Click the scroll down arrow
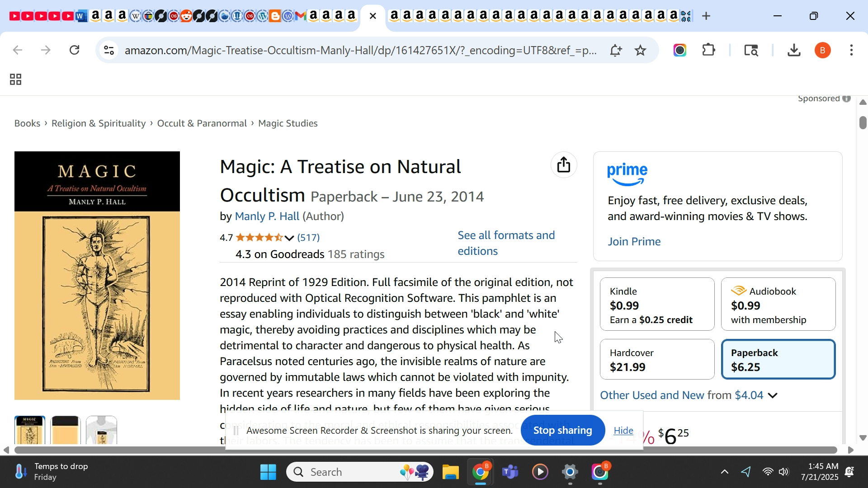Screen dimensions: 868x488 pos(863,438)
